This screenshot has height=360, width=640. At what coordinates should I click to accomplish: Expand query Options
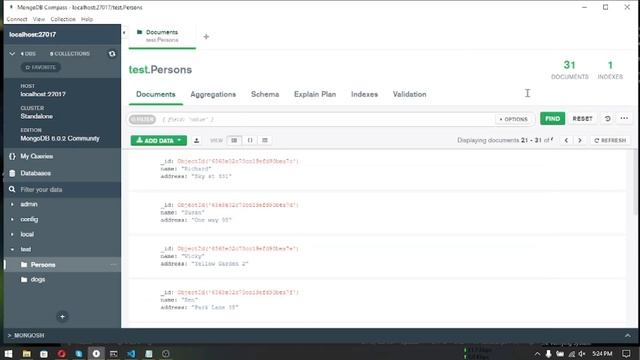click(x=513, y=119)
